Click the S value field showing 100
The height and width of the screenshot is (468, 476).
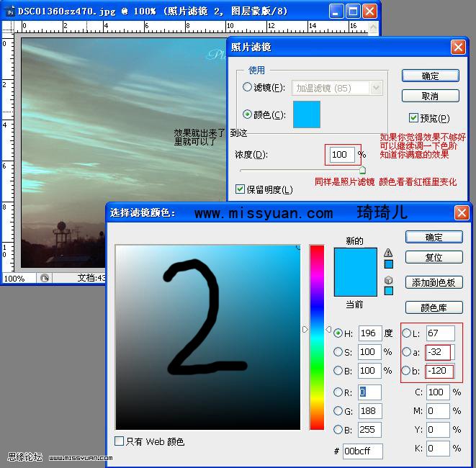click(369, 352)
